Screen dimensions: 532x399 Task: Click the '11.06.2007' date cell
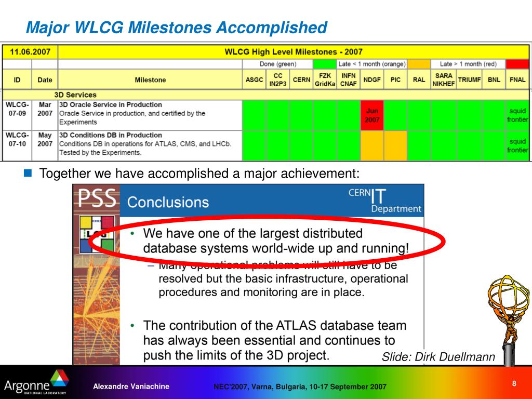[30, 52]
